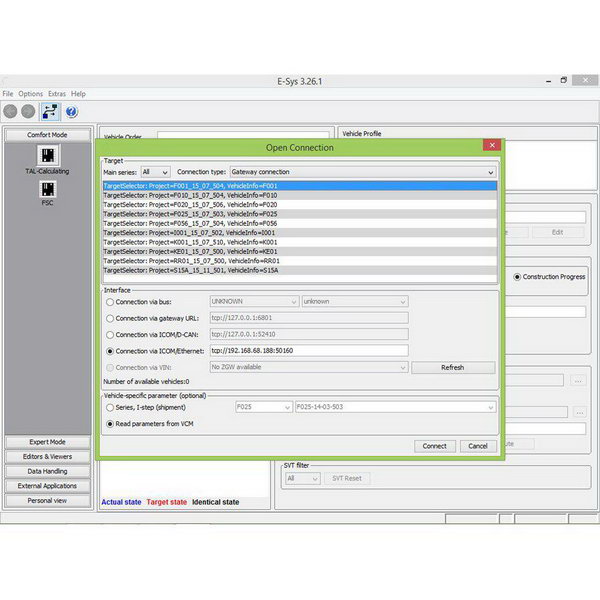
Task: Click the Cancel button
Action: [478, 446]
